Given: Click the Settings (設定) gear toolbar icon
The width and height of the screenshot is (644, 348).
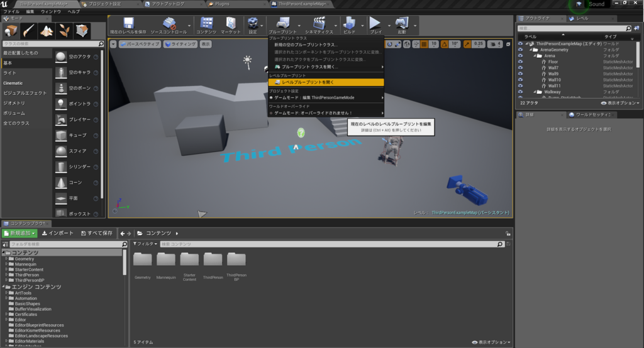Looking at the screenshot, I should coord(253,23).
